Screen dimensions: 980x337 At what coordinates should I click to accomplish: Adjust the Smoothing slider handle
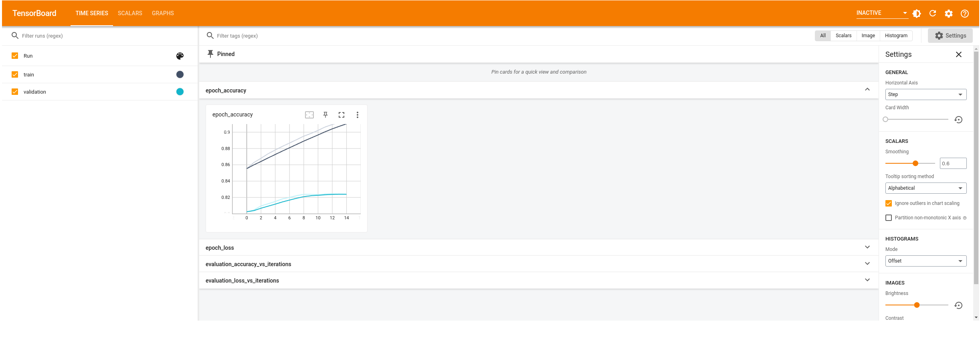tap(915, 163)
